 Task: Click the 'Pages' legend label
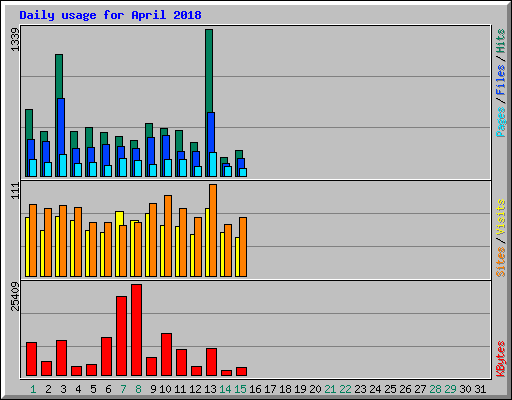click(x=500, y=122)
